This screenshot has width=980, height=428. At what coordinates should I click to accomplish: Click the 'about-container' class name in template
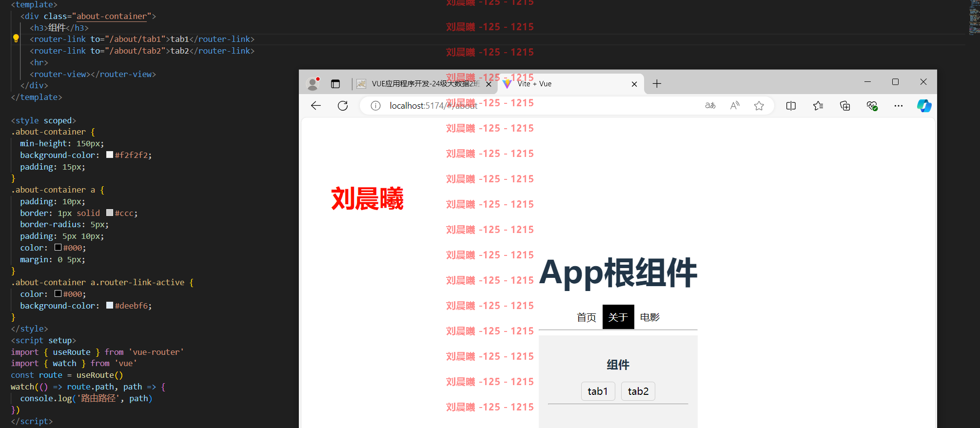(x=112, y=16)
